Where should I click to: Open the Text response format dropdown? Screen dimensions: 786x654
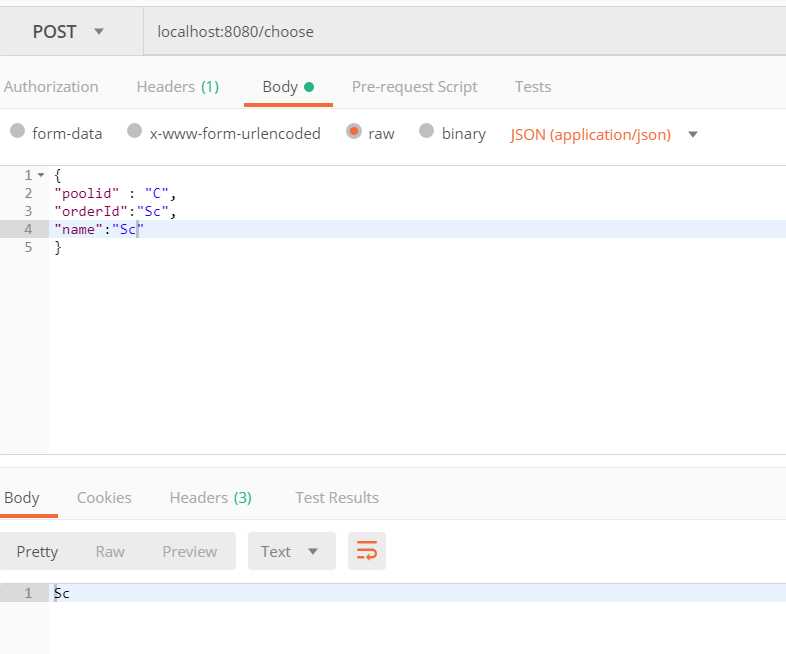tap(292, 551)
